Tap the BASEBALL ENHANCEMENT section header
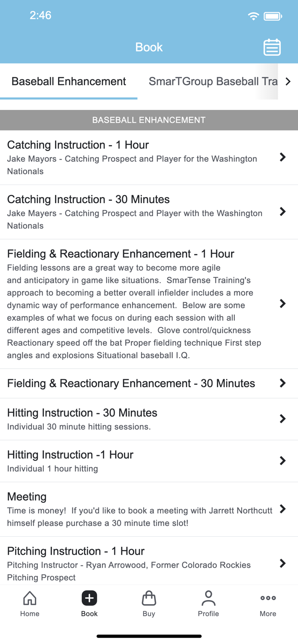Viewport: 298px width, 644px height. [x=149, y=120]
